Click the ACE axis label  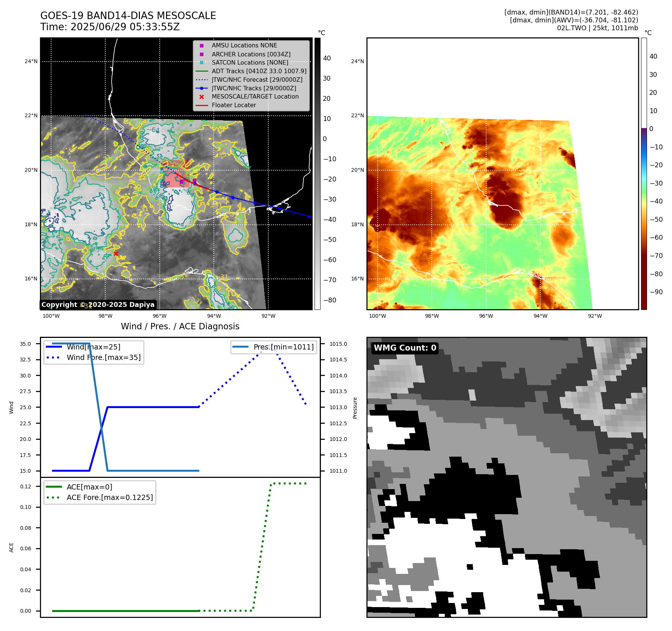(11, 547)
